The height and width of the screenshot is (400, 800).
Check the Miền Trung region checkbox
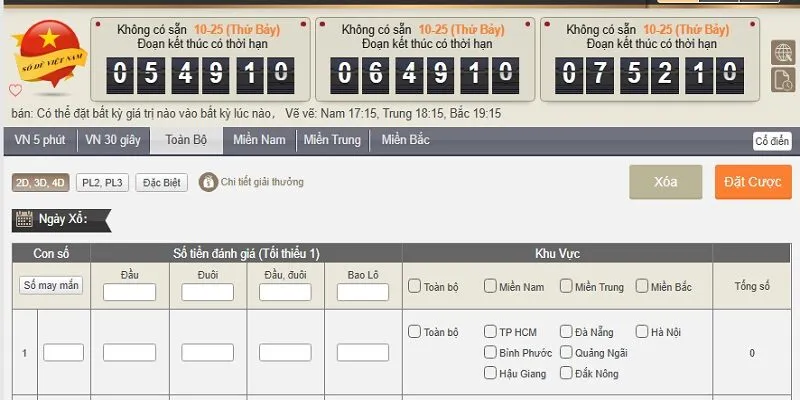click(566, 286)
